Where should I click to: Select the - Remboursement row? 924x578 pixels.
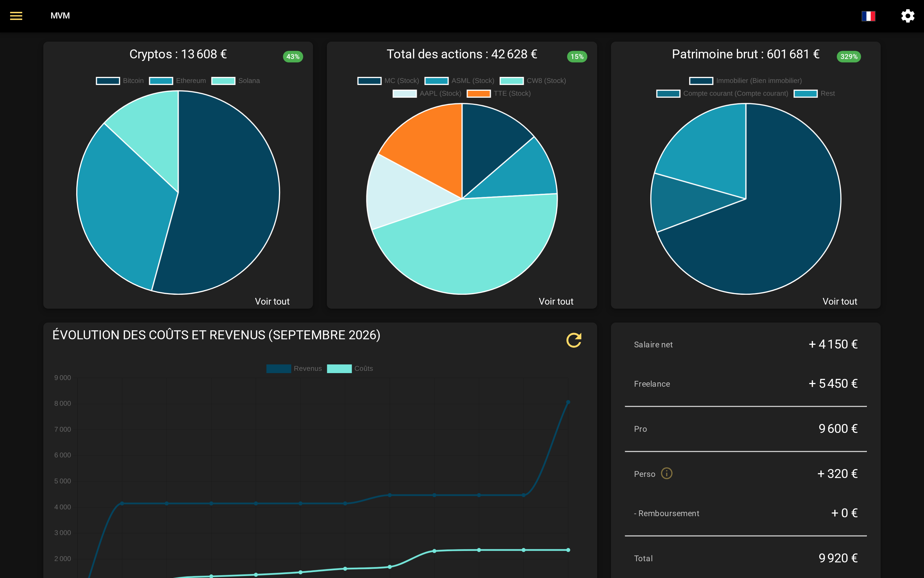point(745,513)
